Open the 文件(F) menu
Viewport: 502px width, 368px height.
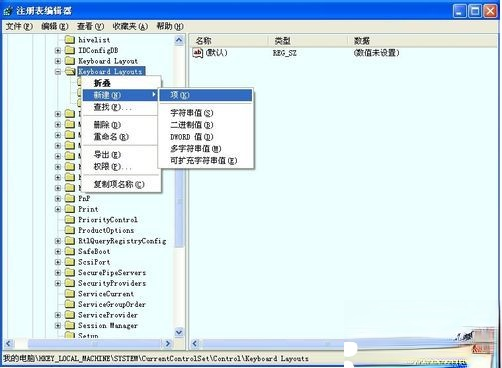click(x=19, y=26)
